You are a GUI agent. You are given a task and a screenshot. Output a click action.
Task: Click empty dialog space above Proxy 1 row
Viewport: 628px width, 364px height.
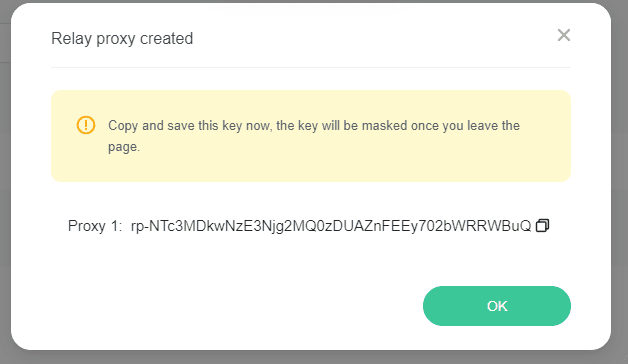click(x=311, y=199)
